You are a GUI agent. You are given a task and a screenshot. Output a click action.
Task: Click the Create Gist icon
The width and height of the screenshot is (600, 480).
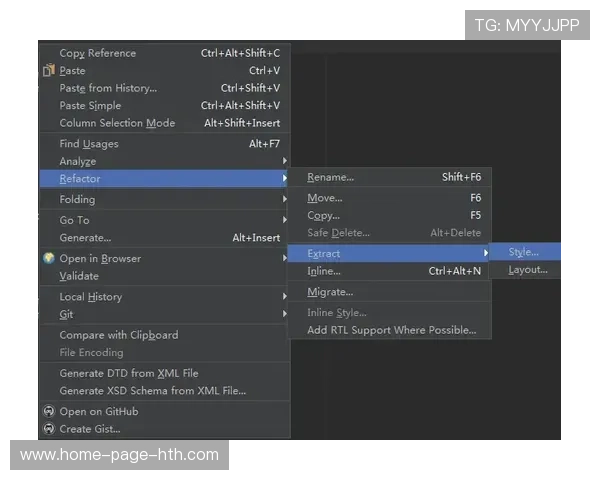coord(48,429)
